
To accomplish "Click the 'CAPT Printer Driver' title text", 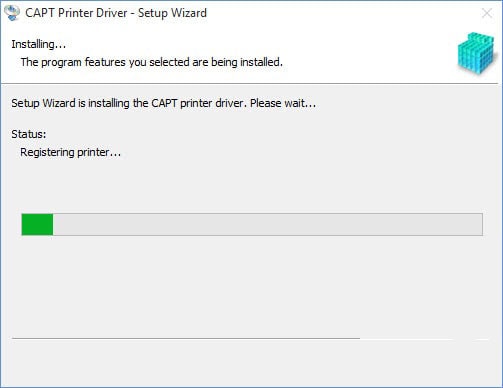I will 76,13.
